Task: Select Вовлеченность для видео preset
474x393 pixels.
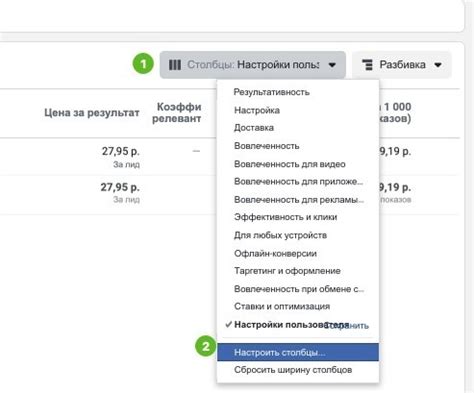Action: [x=298, y=164]
